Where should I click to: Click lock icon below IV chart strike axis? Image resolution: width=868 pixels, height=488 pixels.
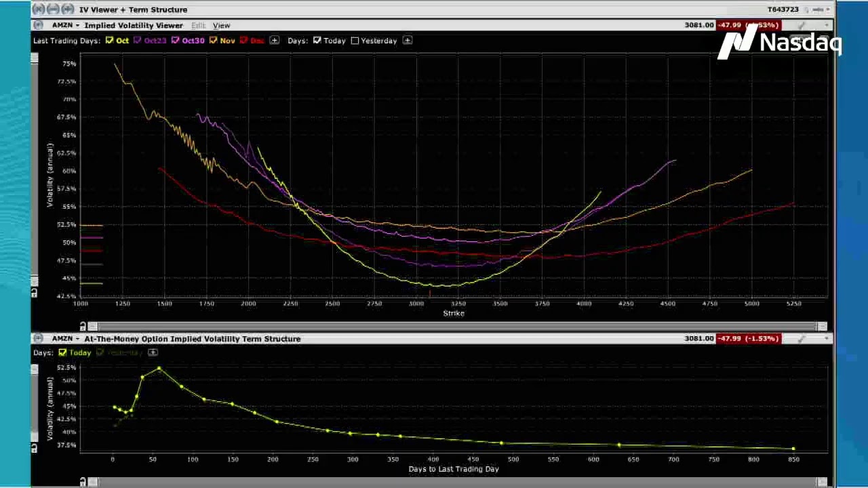(83, 326)
